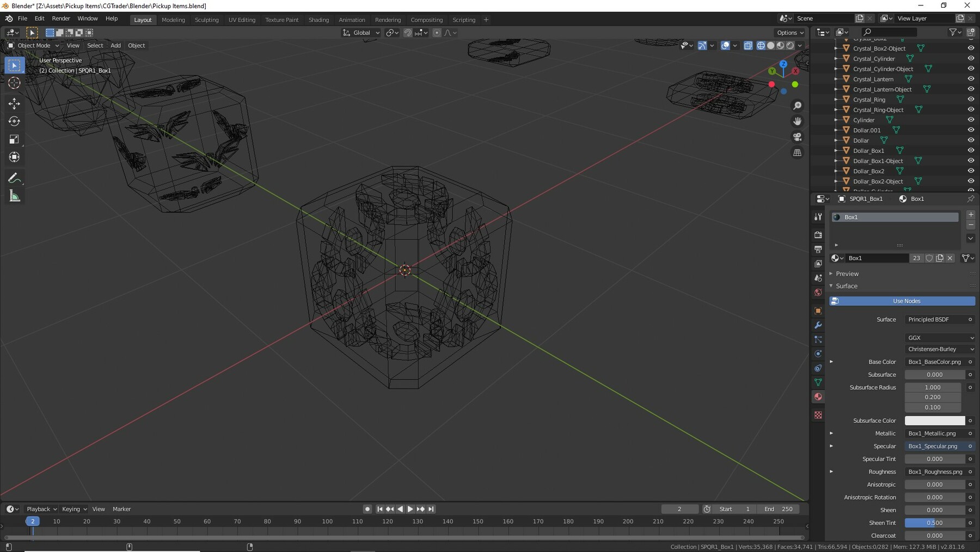Image resolution: width=980 pixels, height=552 pixels.
Task: Activate the Rotate tool
Action: click(15, 122)
